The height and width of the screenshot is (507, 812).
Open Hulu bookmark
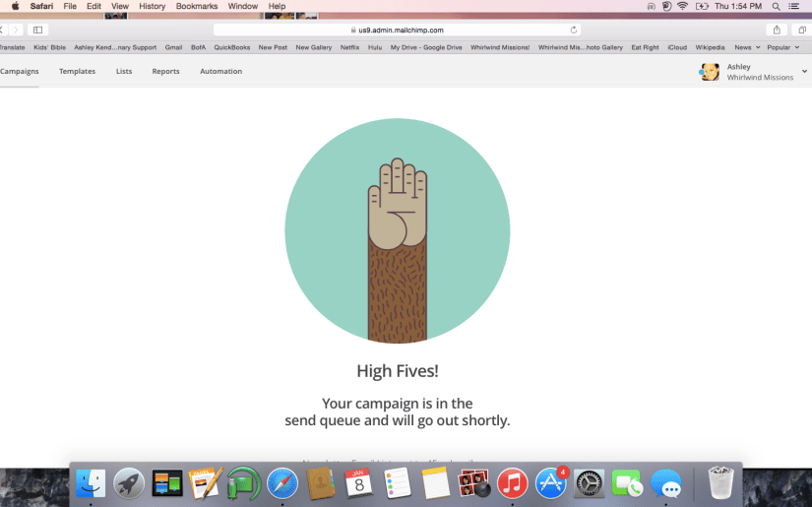(375, 47)
